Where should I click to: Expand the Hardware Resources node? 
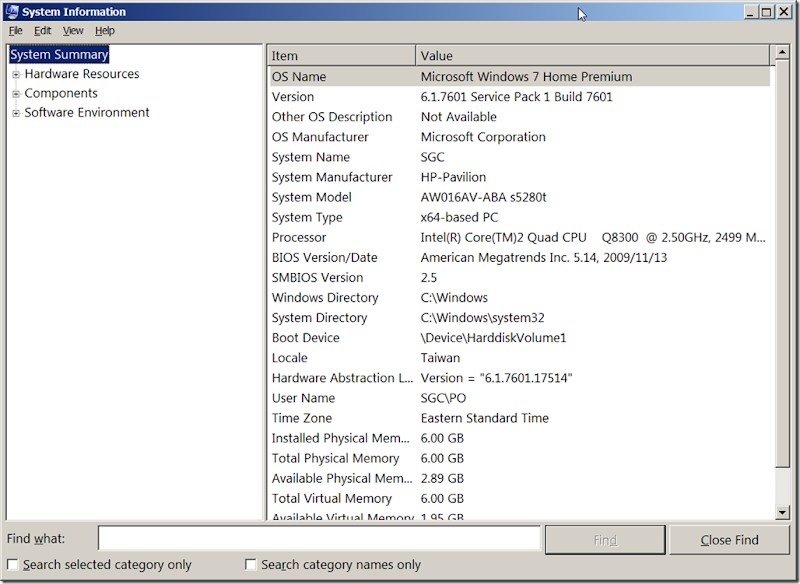(x=16, y=74)
